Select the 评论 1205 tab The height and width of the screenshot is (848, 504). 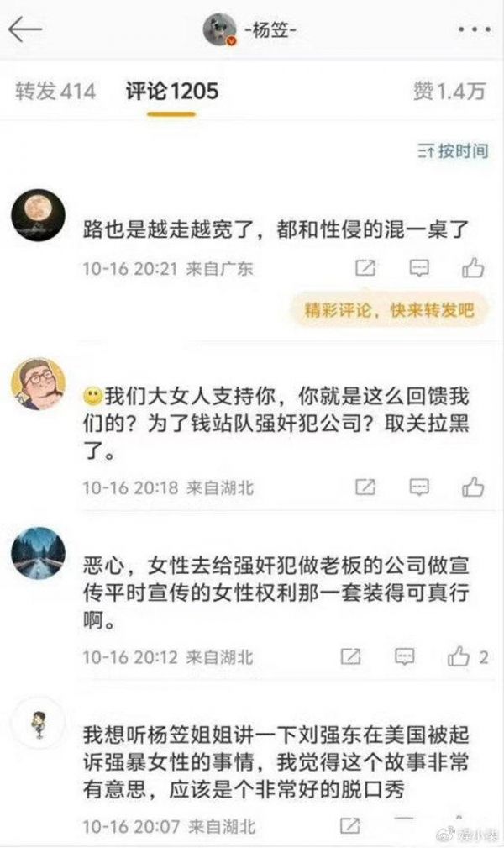172,91
